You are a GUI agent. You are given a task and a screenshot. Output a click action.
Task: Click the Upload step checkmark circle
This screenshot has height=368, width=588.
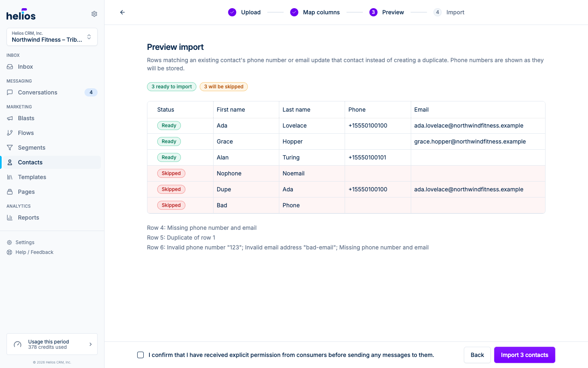click(232, 12)
